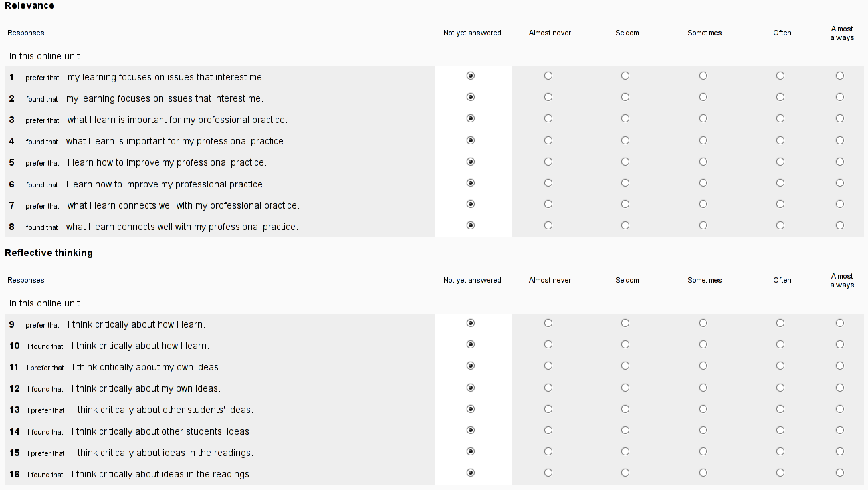The width and height of the screenshot is (868, 490).
Task: Reset question 1 to "Not yet answered"
Action: coord(471,76)
